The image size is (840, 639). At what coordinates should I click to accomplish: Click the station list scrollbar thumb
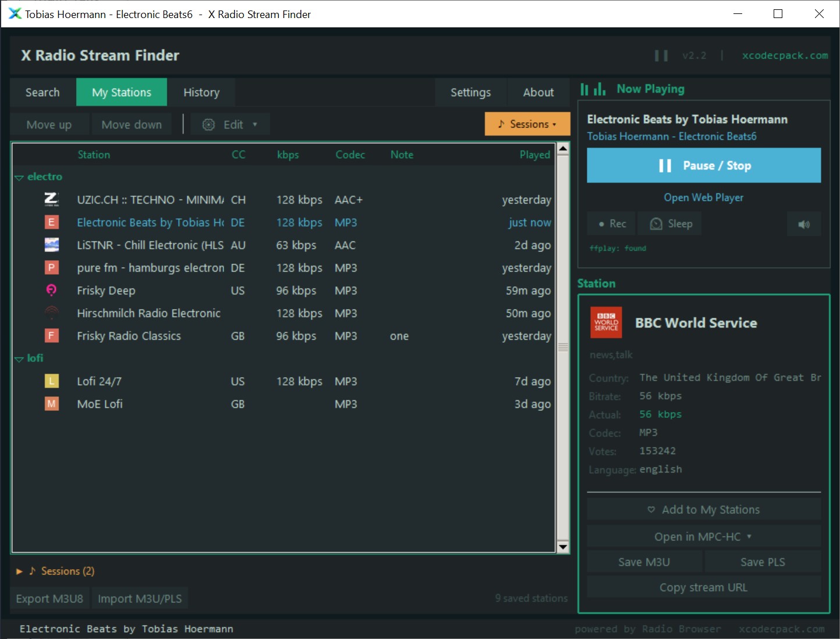coord(563,347)
